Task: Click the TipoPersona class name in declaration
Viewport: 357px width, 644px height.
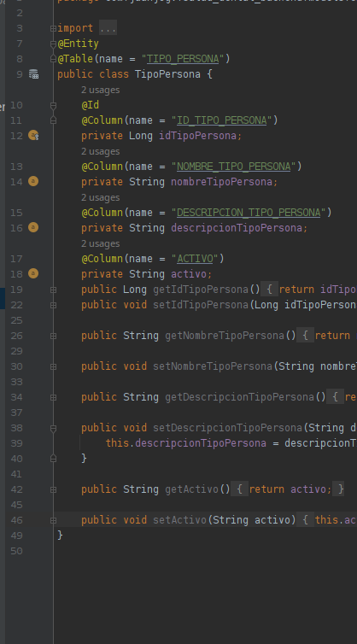Action: pos(167,74)
